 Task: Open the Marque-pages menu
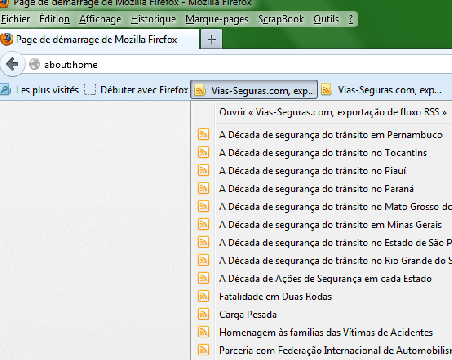pos(217,19)
